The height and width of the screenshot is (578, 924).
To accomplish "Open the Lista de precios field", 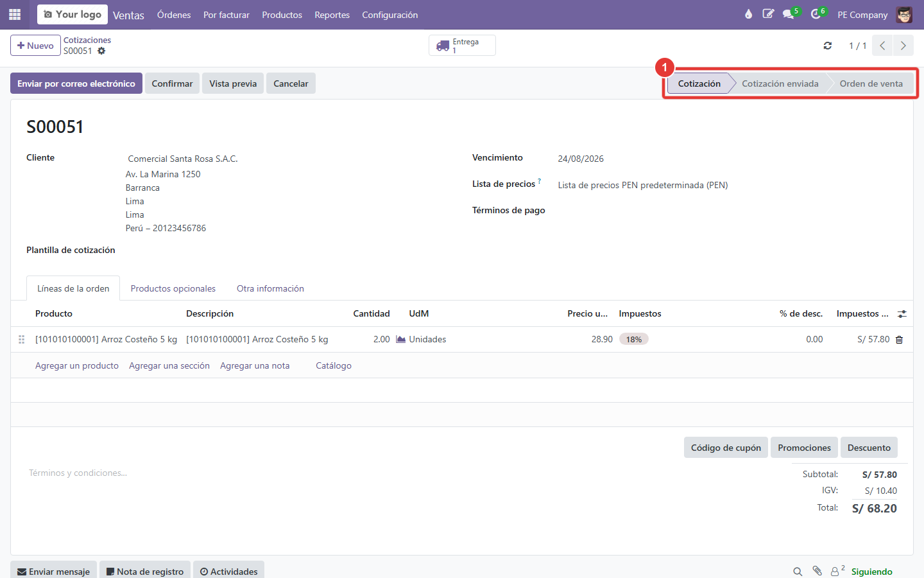I will 643,185.
